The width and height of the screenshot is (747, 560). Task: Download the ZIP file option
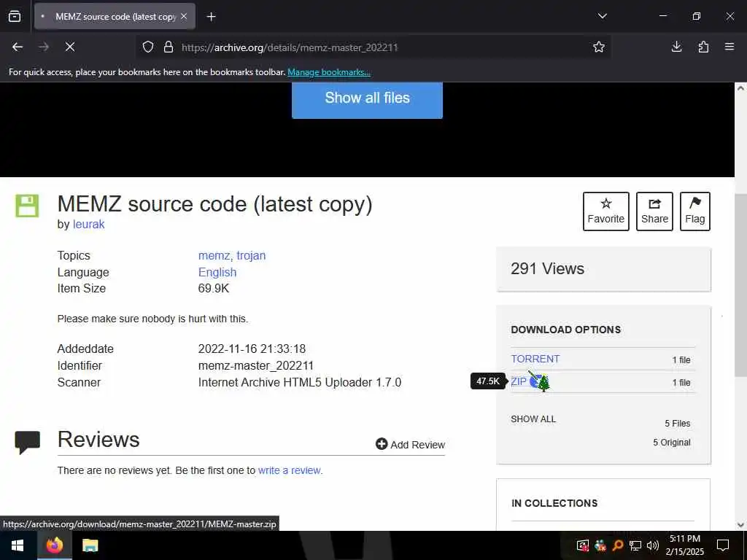tap(519, 382)
